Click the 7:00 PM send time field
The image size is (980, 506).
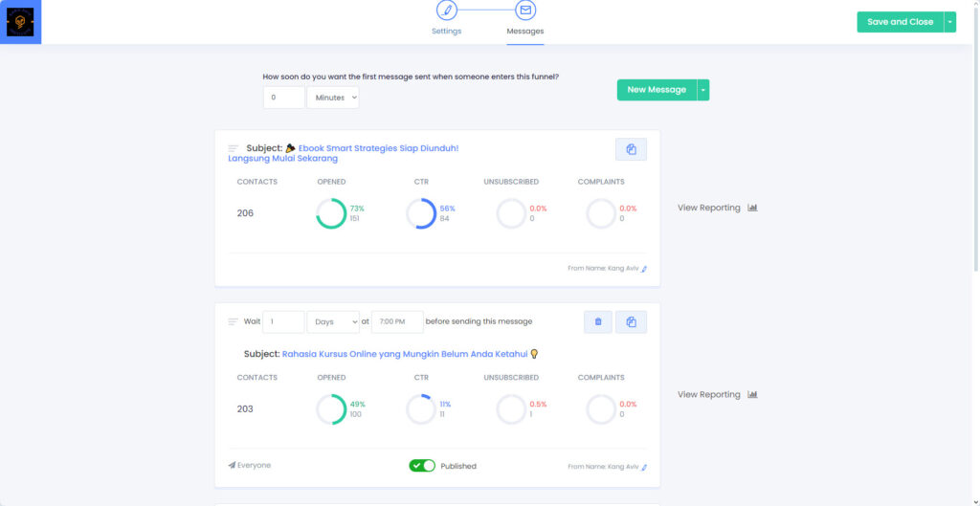397,322
